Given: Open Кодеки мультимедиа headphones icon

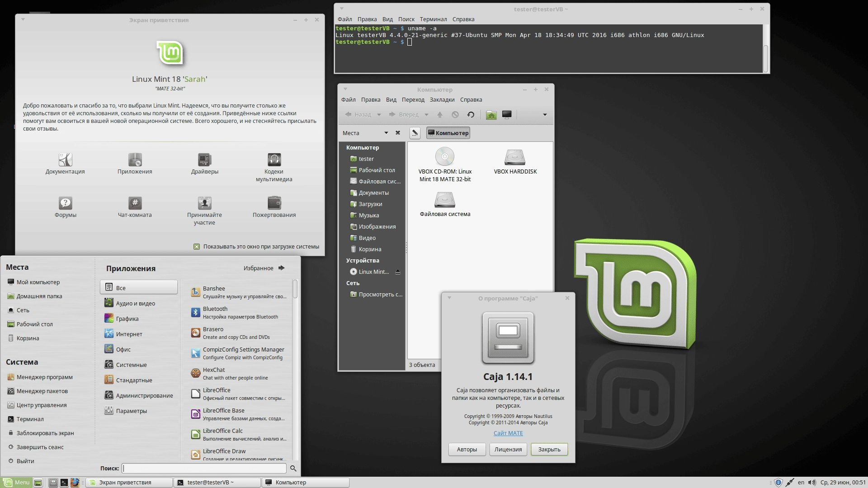Looking at the screenshot, I should tap(274, 160).
